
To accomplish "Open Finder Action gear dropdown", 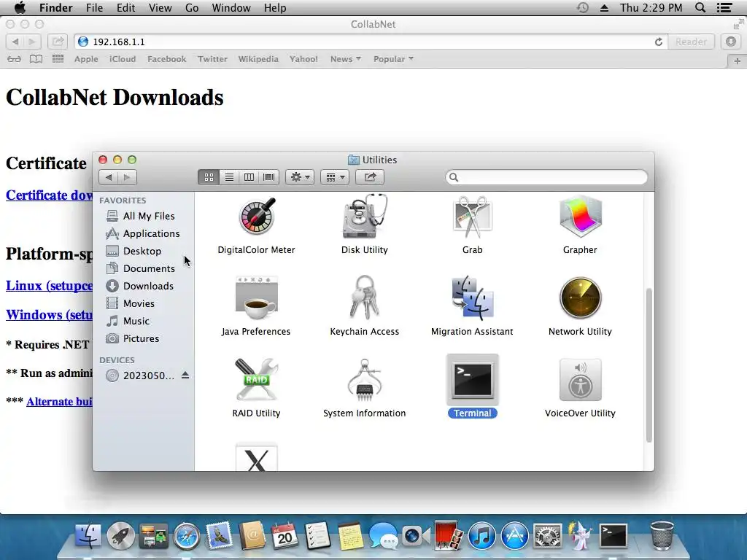I will [x=300, y=177].
